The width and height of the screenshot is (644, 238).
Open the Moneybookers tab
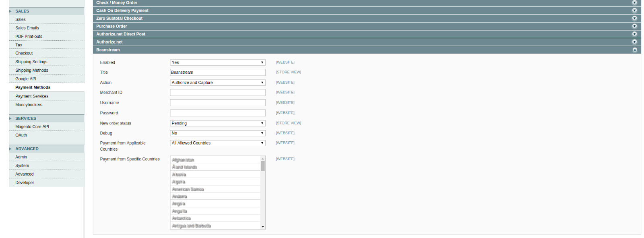pyautogui.click(x=47, y=105)
